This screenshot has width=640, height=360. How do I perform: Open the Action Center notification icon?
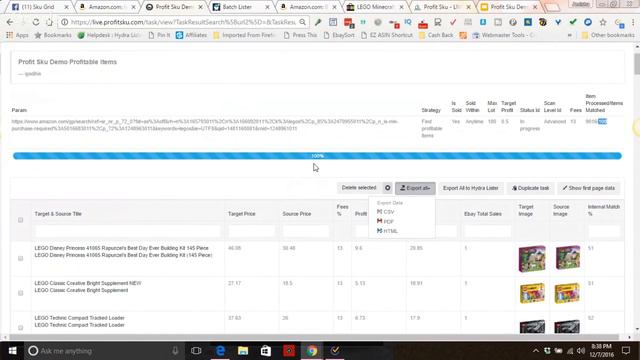tap(626, 351)
